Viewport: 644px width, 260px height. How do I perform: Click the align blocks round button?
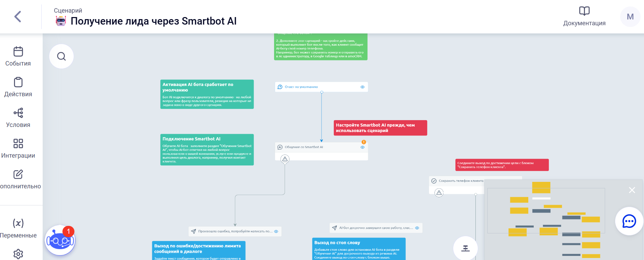(466, 248)
